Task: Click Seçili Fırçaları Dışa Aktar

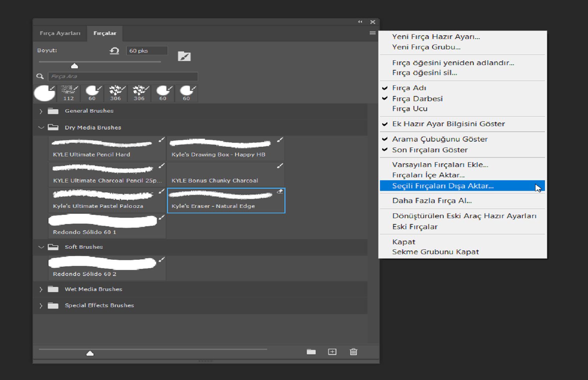Action: point(462,186)
